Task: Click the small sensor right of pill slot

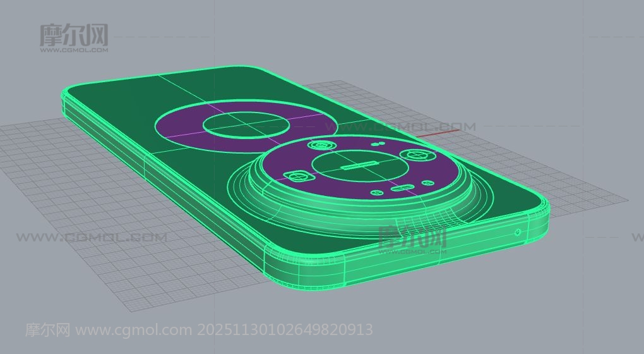Action: tap(427, 183)
